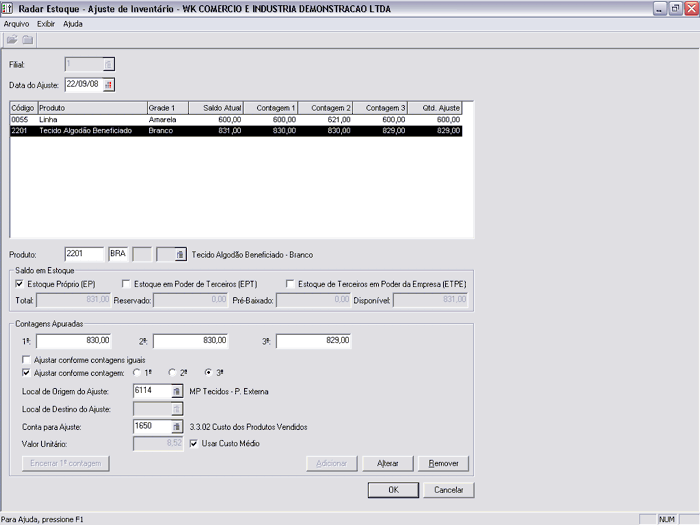The width and height of the screenshot is (700, 525).
Task: Select the 1ª contagem radio button
Action: pyautogui.click(x=136, y=373)
